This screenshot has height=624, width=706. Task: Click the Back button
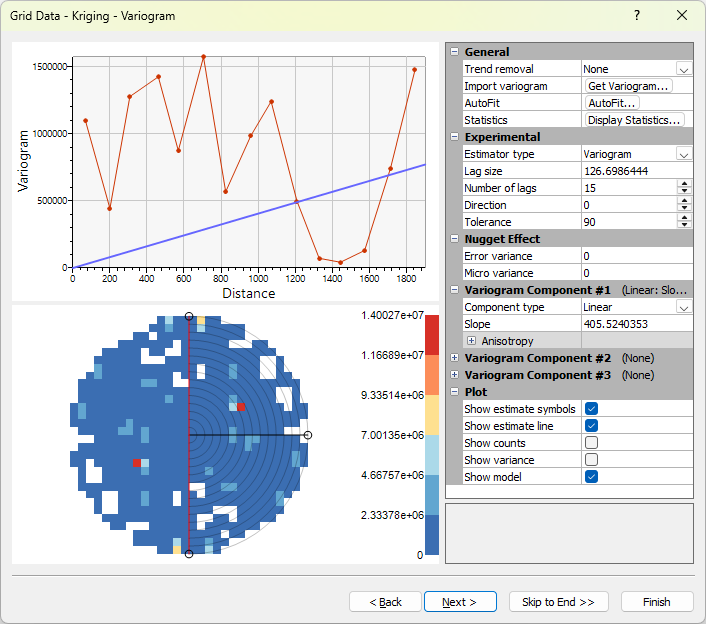coord(385,602)
